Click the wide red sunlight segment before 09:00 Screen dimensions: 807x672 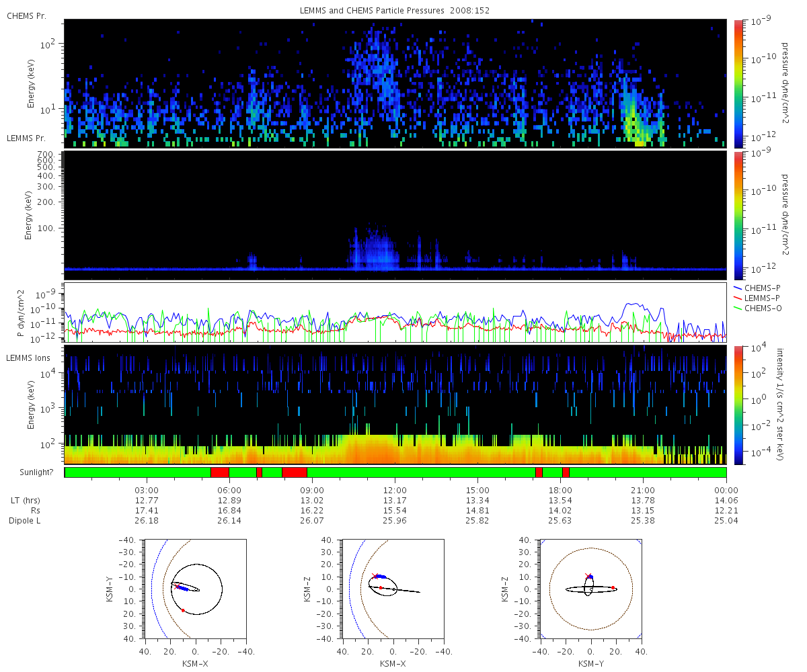(295, 472)
